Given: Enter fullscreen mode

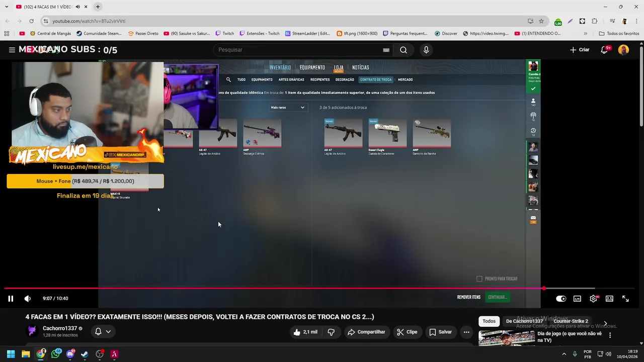Looking at the screenshot, I should click(x=625, y=299).
